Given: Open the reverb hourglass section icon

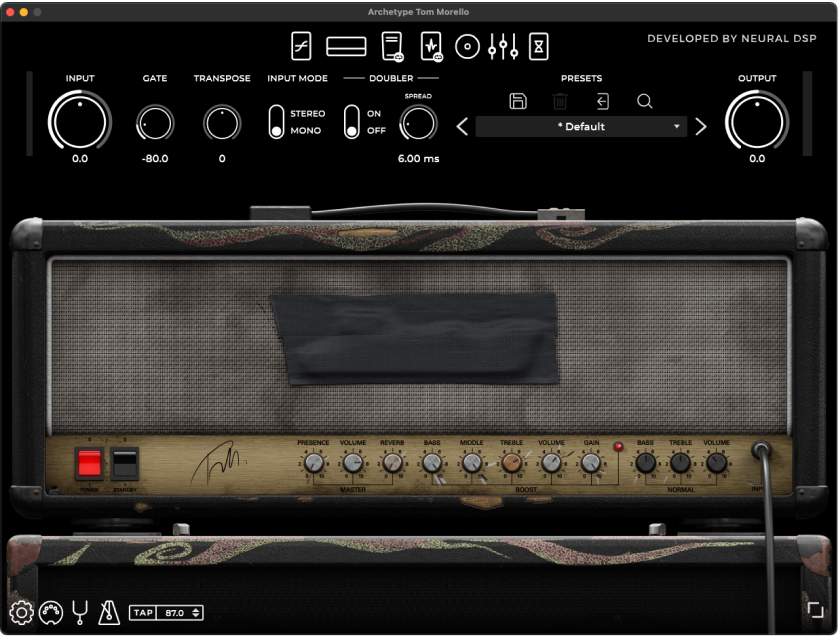Looking at the screenshot, I should [x=537, y=46].
